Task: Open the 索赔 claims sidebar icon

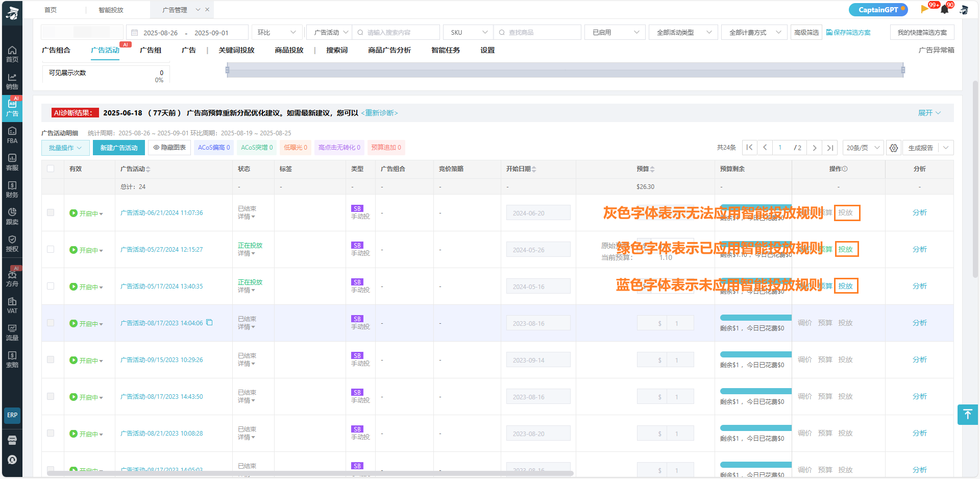Action: point(12,359)
